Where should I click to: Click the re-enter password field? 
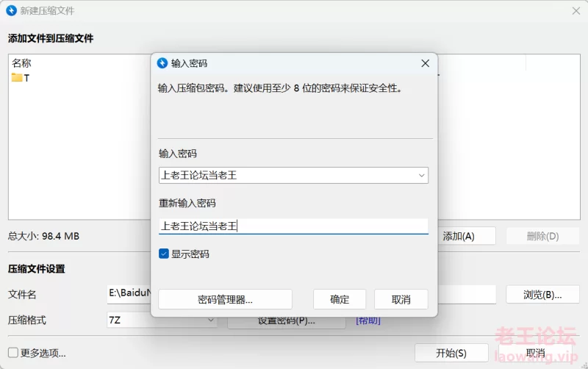pyautogui.click(x=293, y=226)
